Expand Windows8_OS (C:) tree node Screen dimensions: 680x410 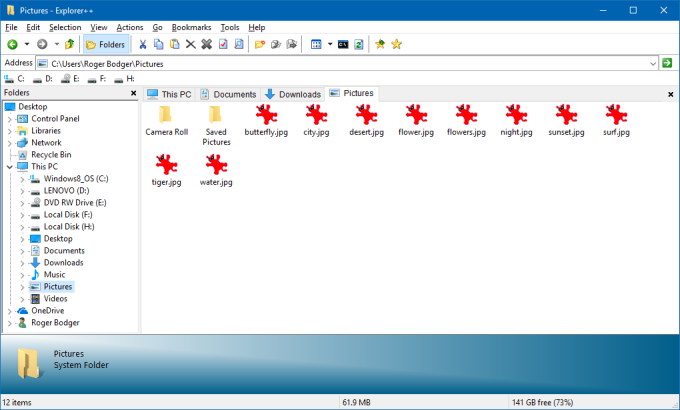click(22, 179)
